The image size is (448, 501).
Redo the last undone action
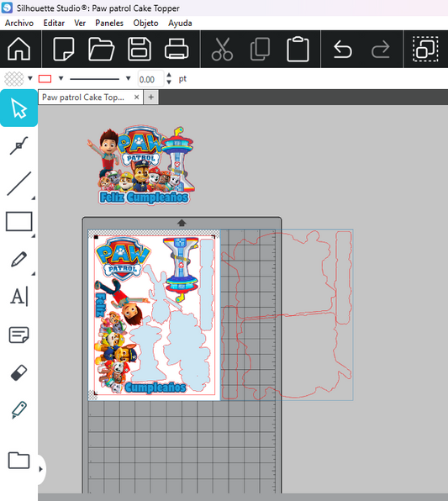point(380,50)
